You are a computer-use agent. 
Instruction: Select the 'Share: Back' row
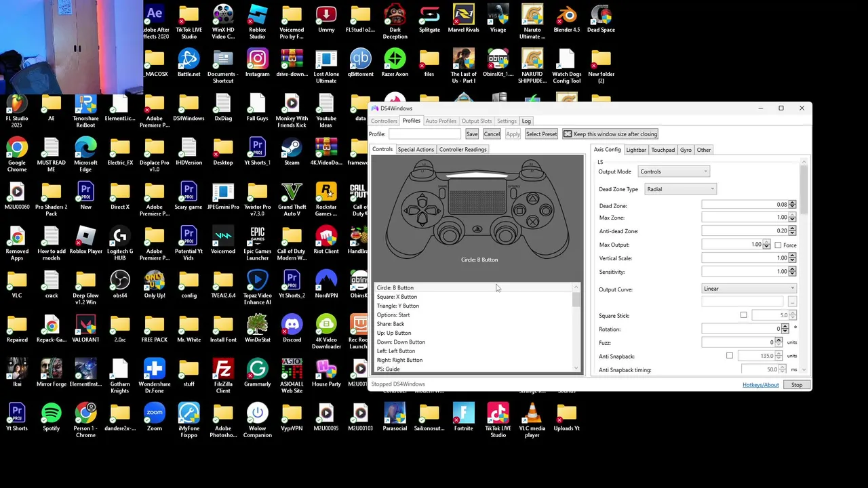475,324
